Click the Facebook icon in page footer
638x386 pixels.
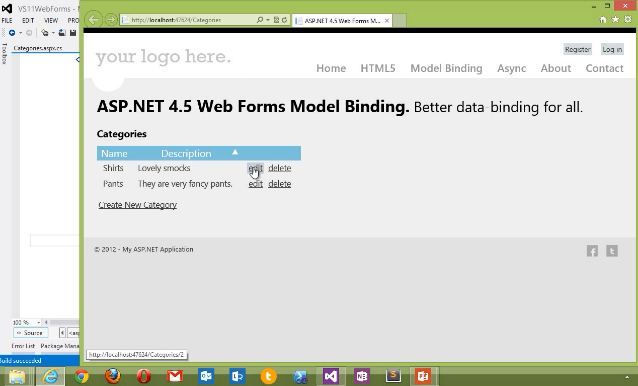[x=592, y=251]
